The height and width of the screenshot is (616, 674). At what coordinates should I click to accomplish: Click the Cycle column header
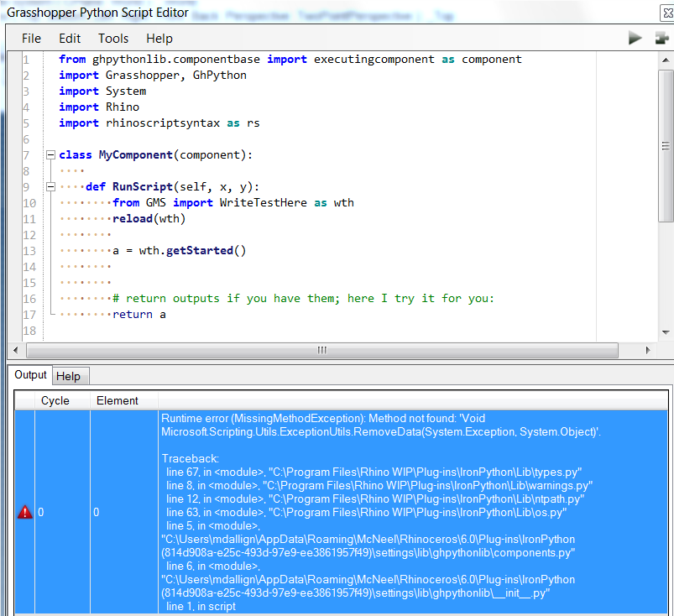click(55, 400)
